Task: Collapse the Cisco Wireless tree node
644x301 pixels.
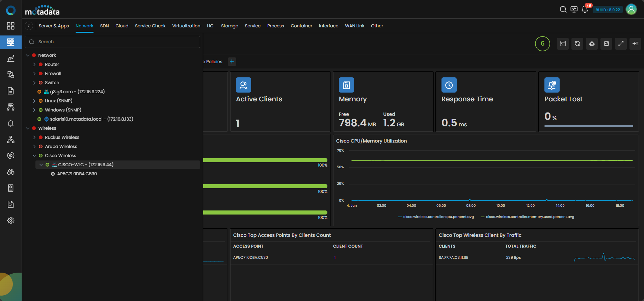Action: coord(34,156)
